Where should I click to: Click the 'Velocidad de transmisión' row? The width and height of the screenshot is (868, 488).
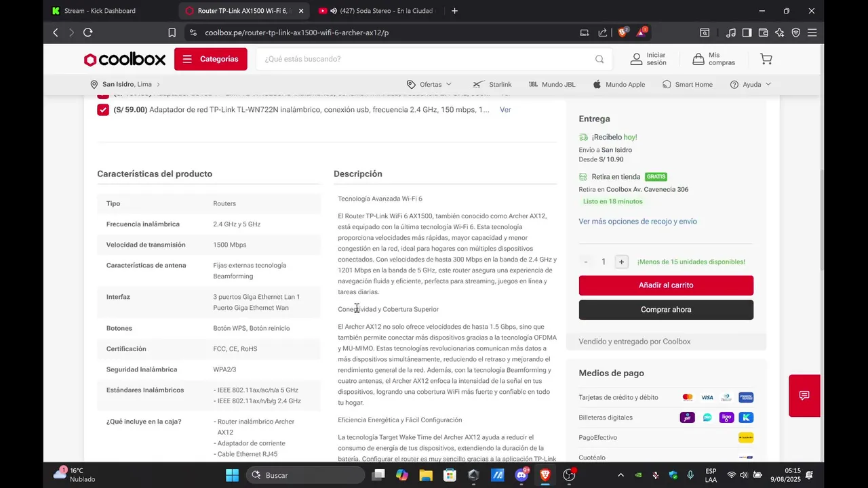point(209,245)
